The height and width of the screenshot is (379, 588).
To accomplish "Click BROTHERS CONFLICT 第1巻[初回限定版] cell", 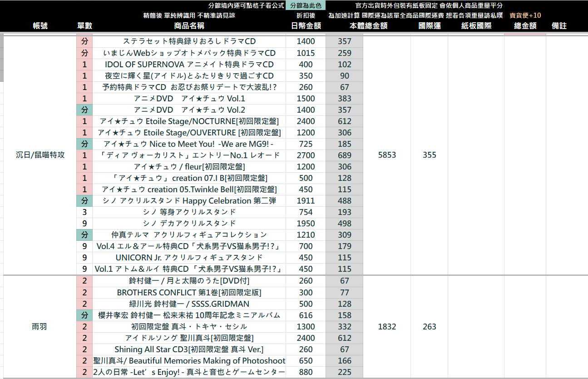I will point(189,293).
